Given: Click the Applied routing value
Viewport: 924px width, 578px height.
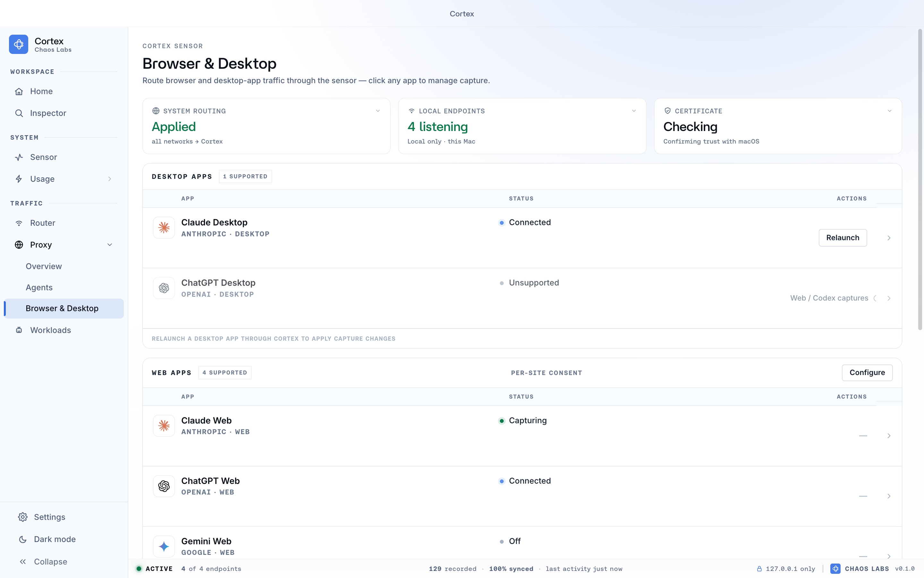Looking at the screenshot, I should (174, 127).
